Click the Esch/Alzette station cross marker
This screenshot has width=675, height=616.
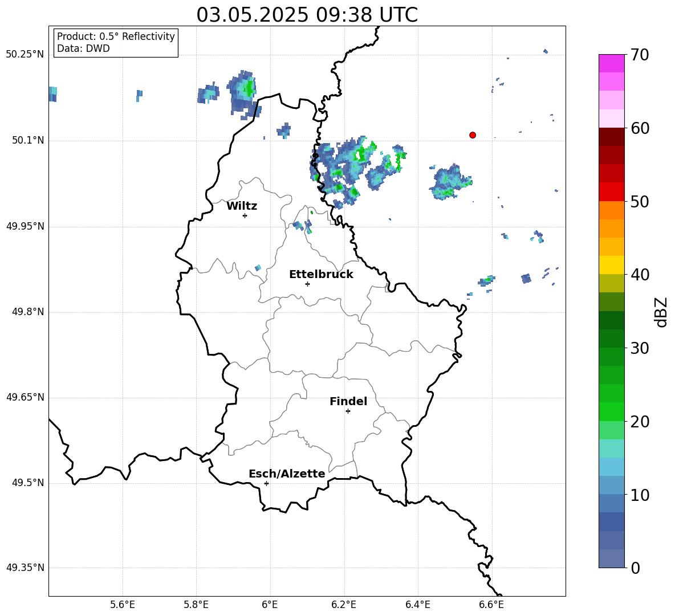[x=266, y=483]
